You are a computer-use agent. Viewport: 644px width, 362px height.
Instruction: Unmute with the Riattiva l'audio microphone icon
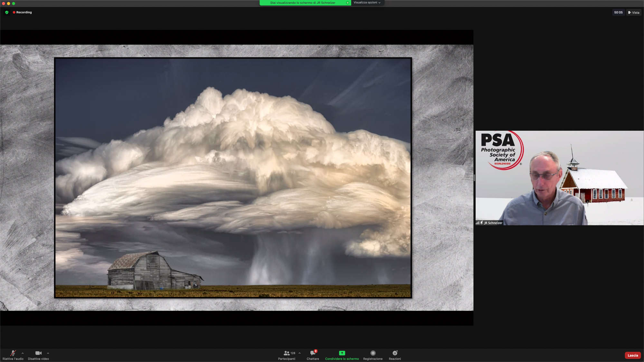(13, 353)
